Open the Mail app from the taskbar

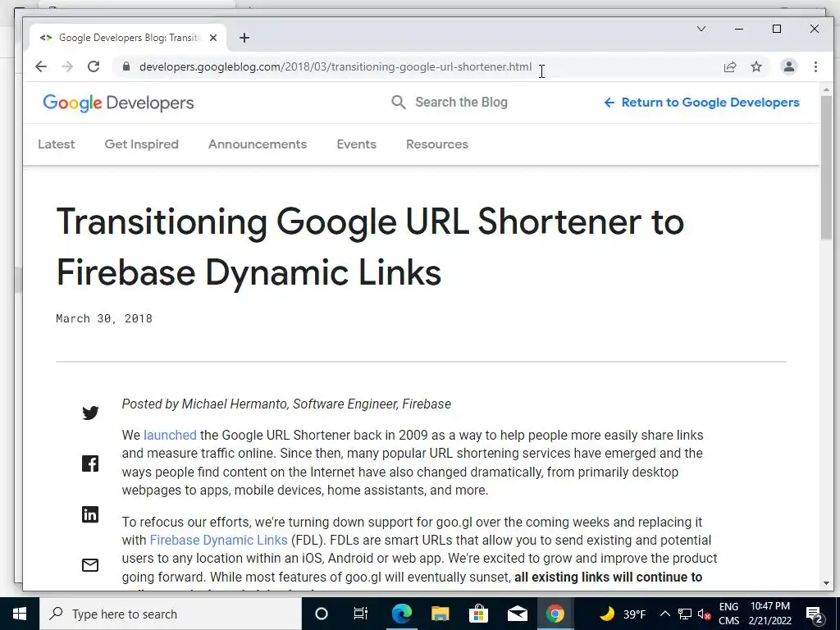pyautogui.click(x=517, y=614)
